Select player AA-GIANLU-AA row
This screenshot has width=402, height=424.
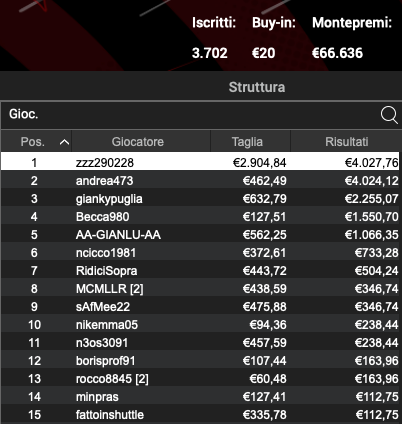tap(200, 235)
